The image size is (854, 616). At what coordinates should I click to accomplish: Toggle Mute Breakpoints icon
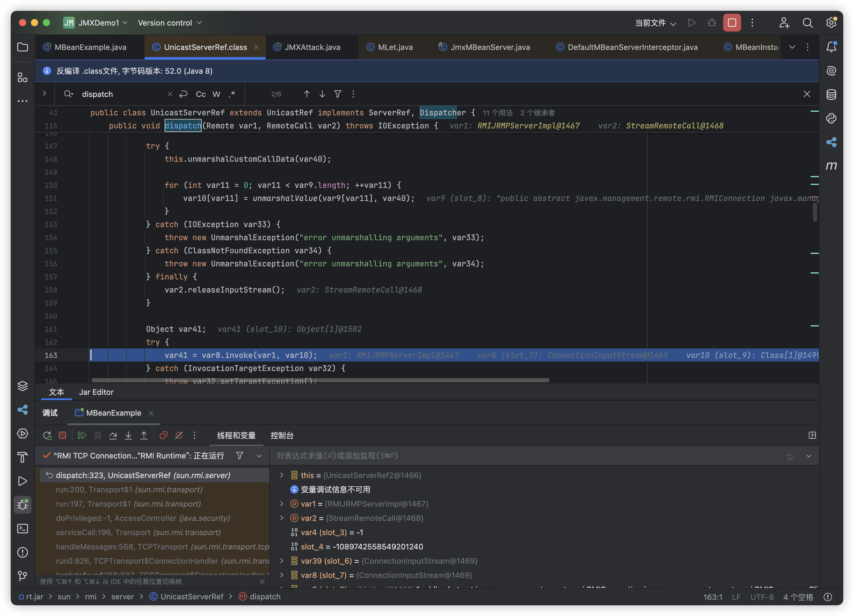[x=179, y=436]
